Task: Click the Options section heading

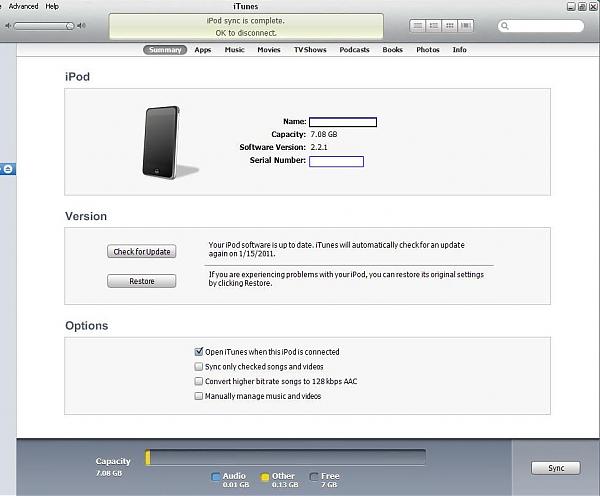Action: click(87, 326)
